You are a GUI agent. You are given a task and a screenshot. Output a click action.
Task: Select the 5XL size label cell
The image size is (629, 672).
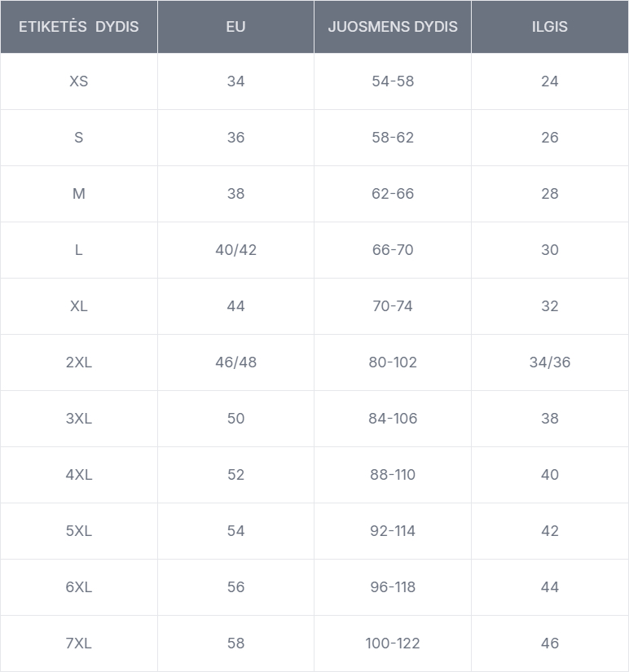pyautogui.click(x=79, y=531)
